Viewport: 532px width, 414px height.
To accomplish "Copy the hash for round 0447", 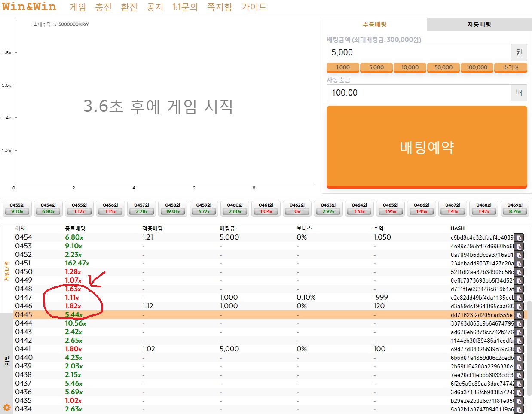I will point(519,298).
